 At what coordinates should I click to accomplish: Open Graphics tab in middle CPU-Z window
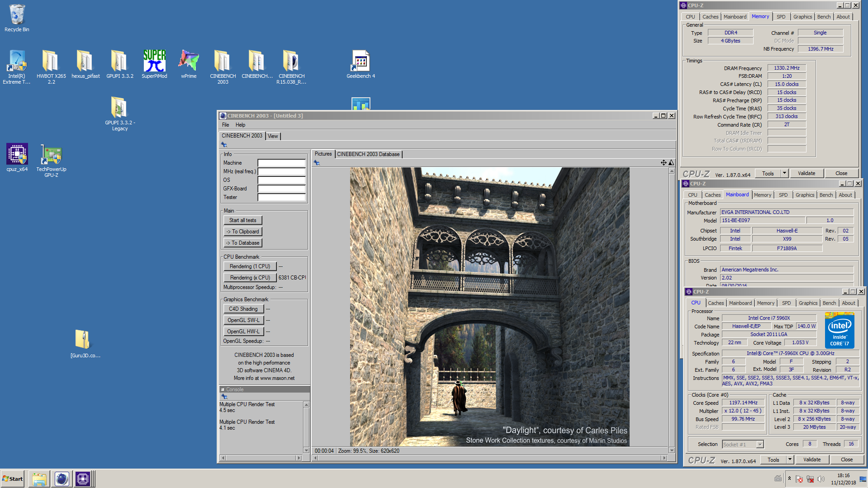coord(805,195)
